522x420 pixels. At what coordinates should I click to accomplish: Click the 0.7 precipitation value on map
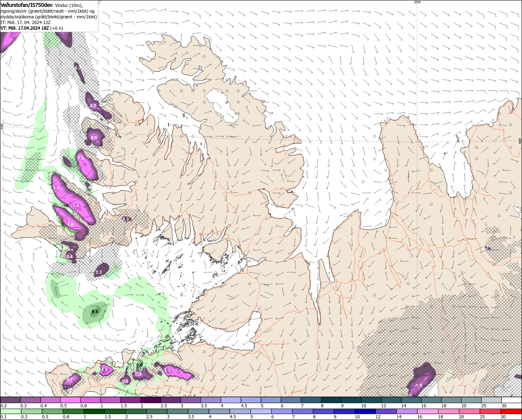(69, 380)
